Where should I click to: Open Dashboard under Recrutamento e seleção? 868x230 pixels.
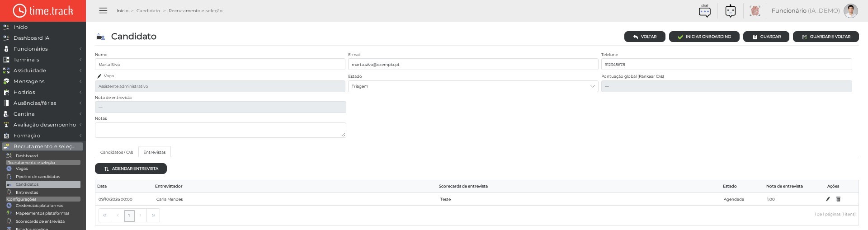tap(27, 156)
